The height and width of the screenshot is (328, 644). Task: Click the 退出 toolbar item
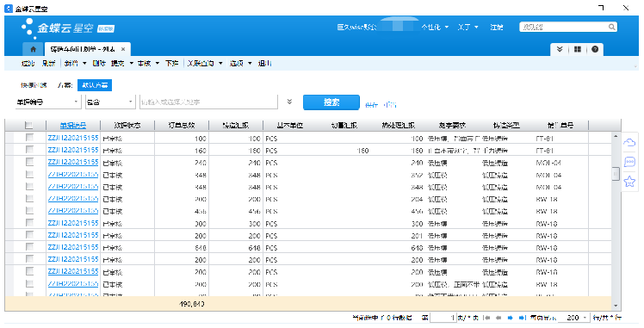pyautogui.click(x=264, y=63)
